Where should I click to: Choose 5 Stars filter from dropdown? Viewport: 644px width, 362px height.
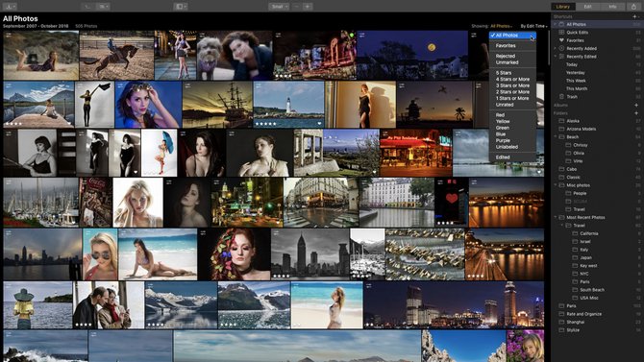504,73
